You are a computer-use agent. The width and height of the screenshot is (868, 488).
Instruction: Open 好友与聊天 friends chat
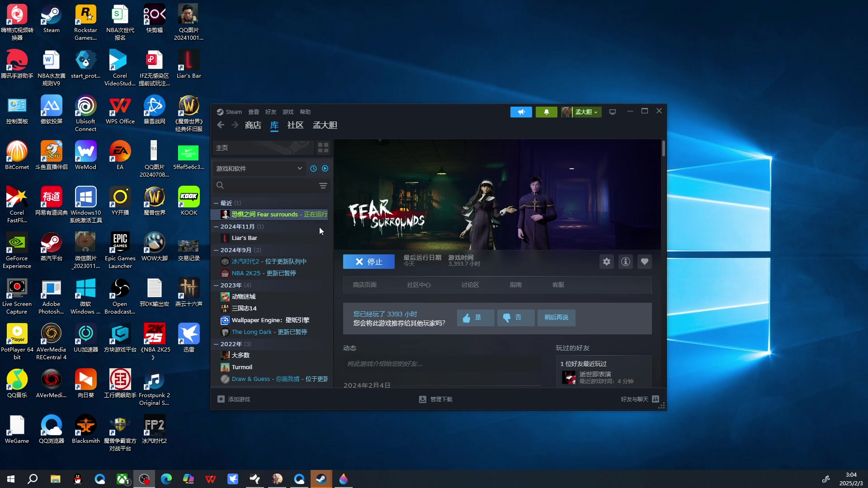640,399
